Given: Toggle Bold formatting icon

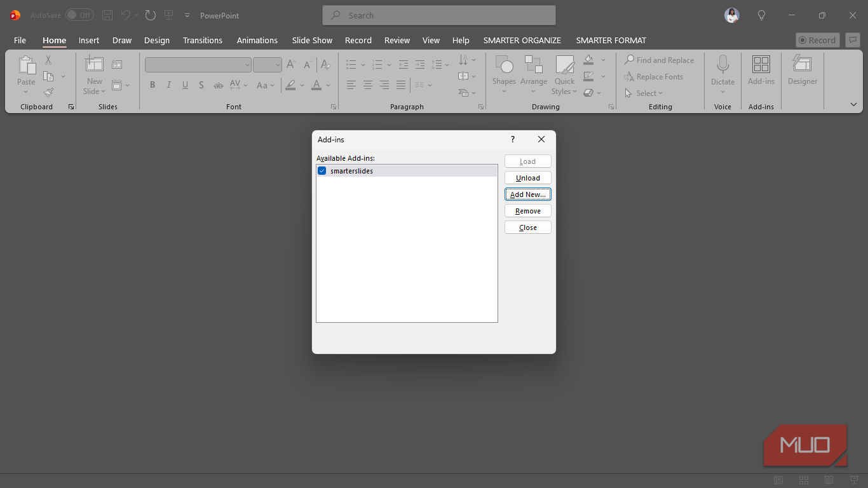Looking at the screenshot, I should (x=153, y=85).
